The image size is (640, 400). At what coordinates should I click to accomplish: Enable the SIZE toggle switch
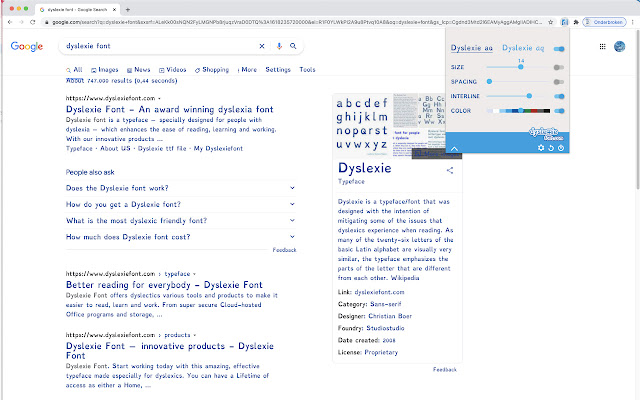pyautogui.click(x=559, y=67)
